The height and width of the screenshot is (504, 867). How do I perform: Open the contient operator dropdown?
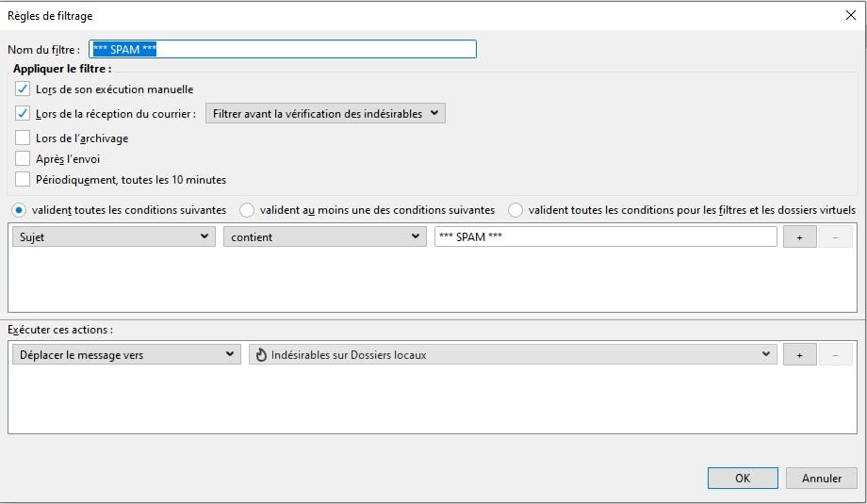(x=324, y=236)
